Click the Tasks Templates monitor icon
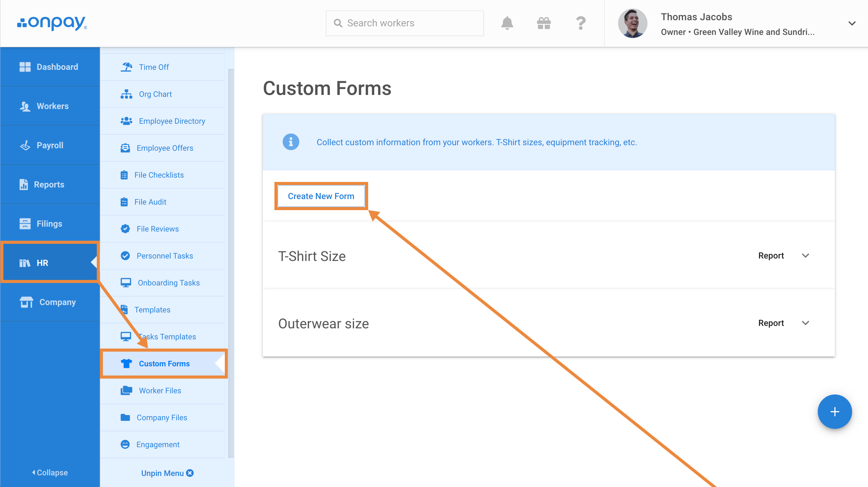 click(x=126, y=337)
